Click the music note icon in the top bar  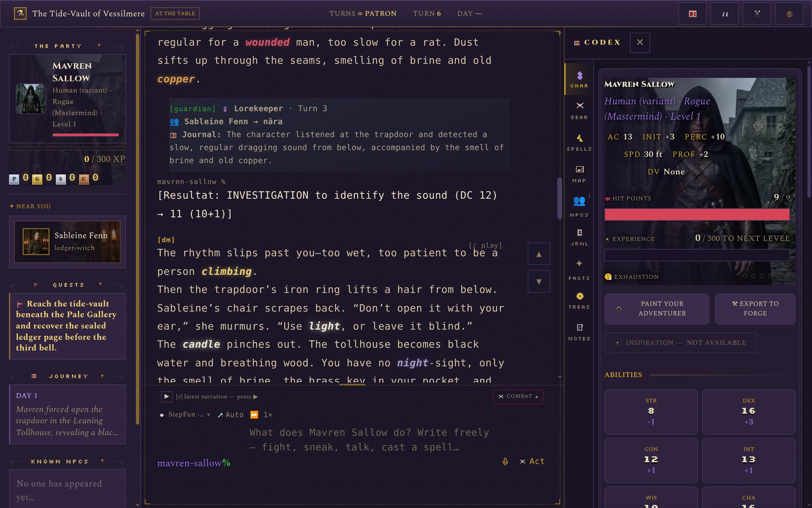point(725,14)
